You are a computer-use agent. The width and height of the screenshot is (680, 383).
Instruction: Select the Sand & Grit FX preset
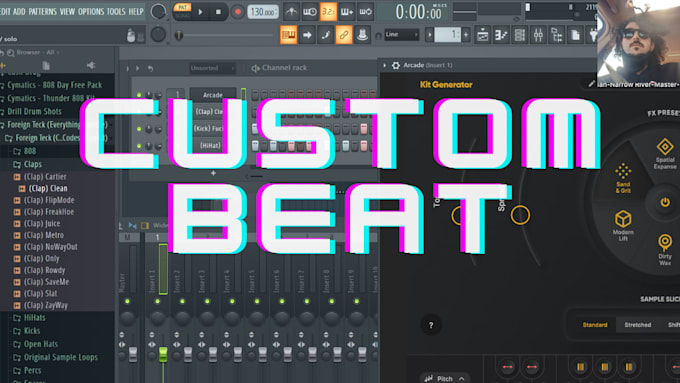pyautogui.click(x=623, y=178)
